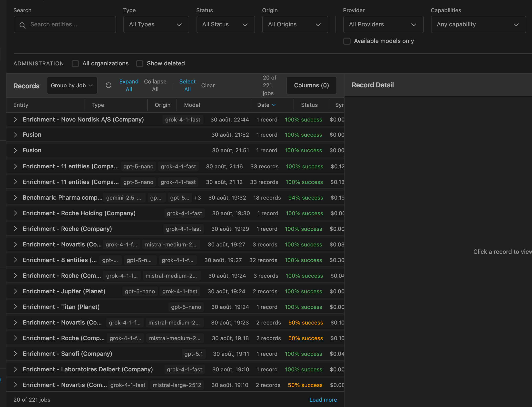The width and height of the screenshot is (532, 407).
Task: Expand the Fusion job from 21:52
Action: point(15,135)
